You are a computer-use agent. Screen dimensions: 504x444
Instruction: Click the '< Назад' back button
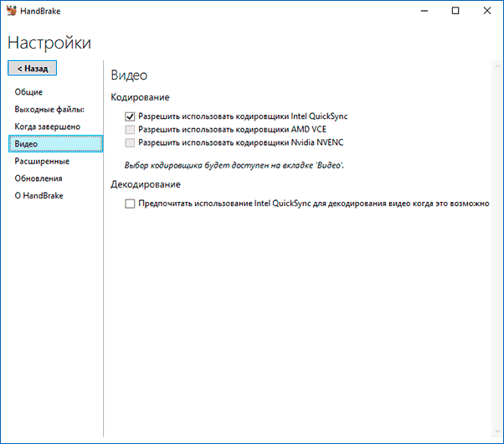(x=32, y=68)
